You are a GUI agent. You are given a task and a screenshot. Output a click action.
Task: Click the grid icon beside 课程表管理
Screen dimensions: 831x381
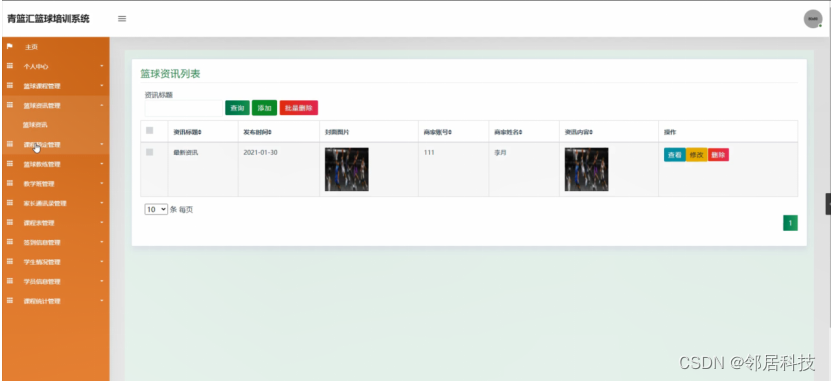point(9,223)
